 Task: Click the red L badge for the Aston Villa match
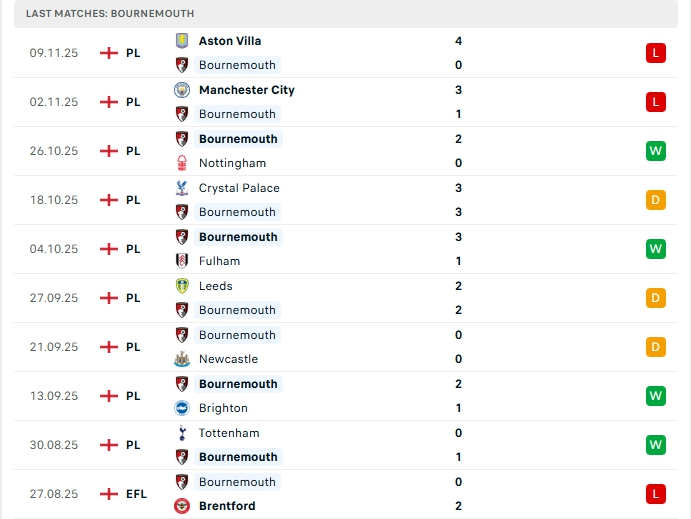[x=655, y=53]
